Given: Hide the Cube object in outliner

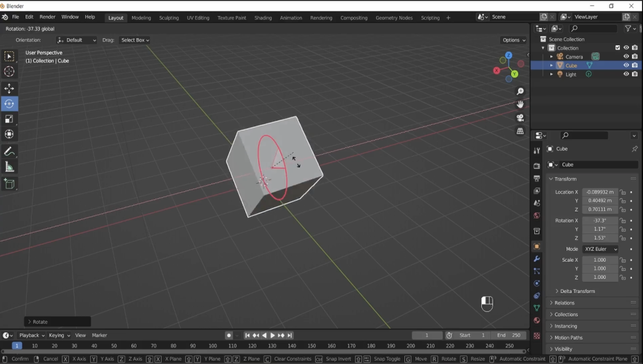Looking at the screenshot, I should point(626,65).
